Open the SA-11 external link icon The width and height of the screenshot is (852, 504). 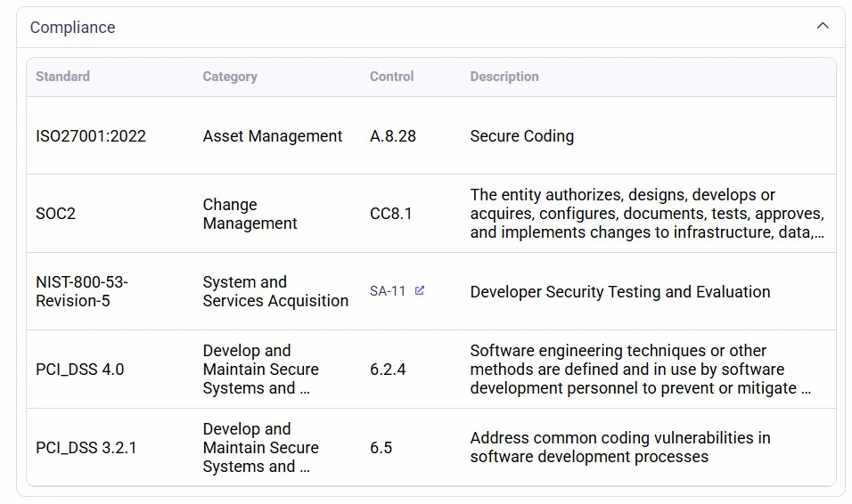[420, 291]
